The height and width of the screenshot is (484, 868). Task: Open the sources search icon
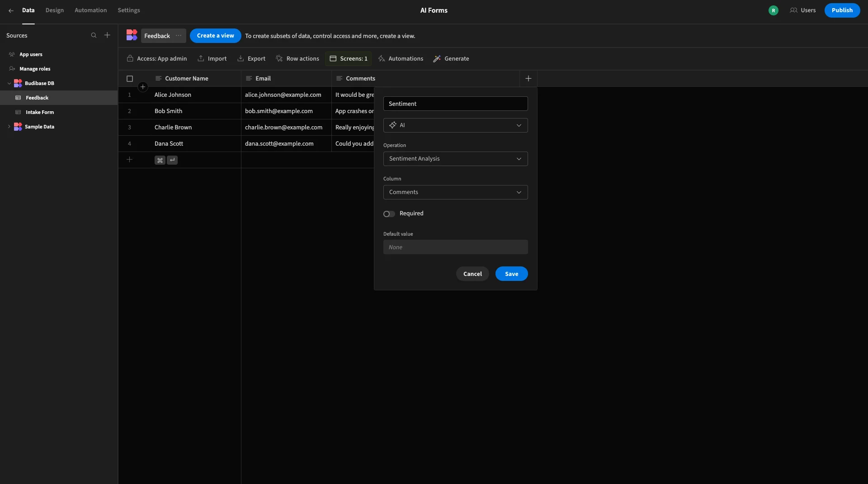(x=94, y=35)
